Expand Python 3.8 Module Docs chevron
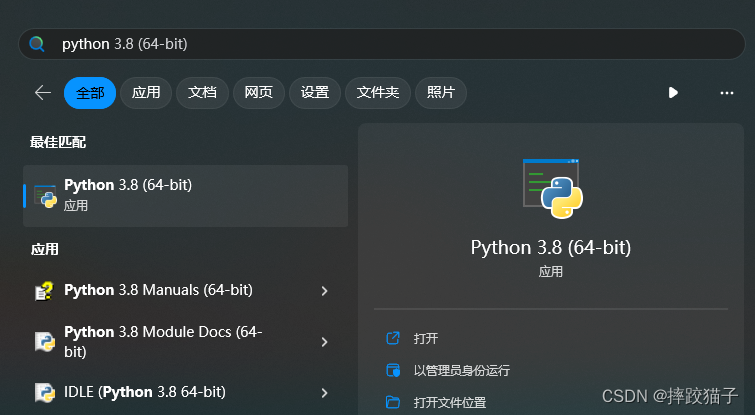Screen dimensions: 755x415 click(325, 342)
